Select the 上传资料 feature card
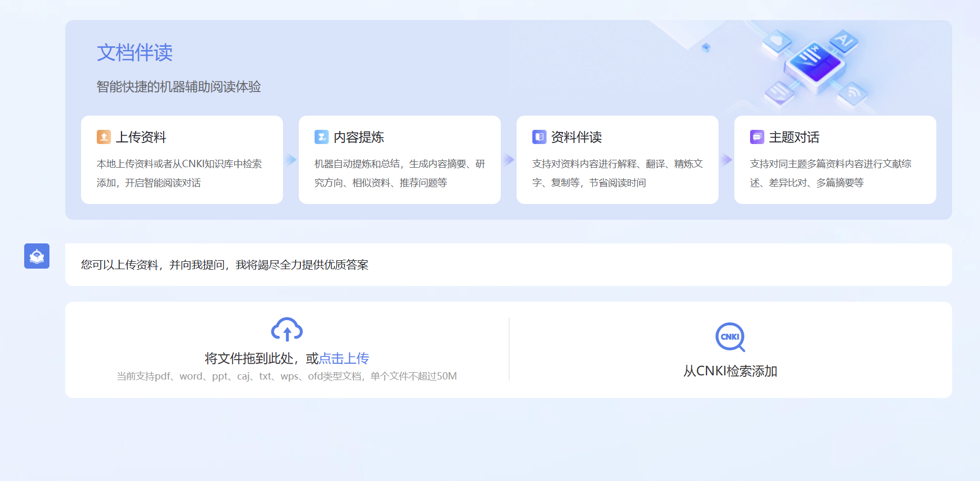 [181, 159]
